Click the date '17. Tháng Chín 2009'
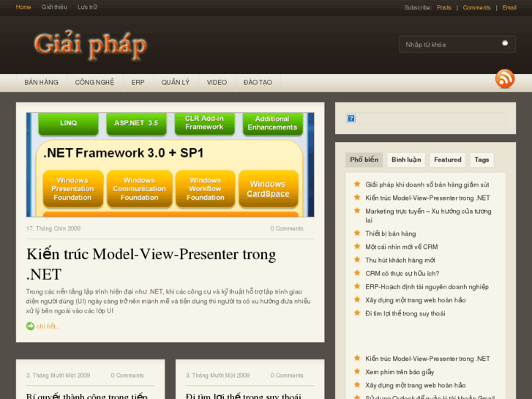 click(53, 228)
